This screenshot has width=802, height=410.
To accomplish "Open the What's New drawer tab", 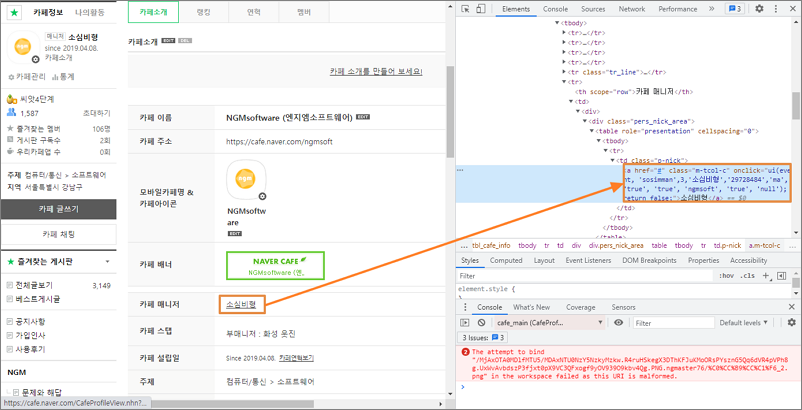I will tap(531, 307).
